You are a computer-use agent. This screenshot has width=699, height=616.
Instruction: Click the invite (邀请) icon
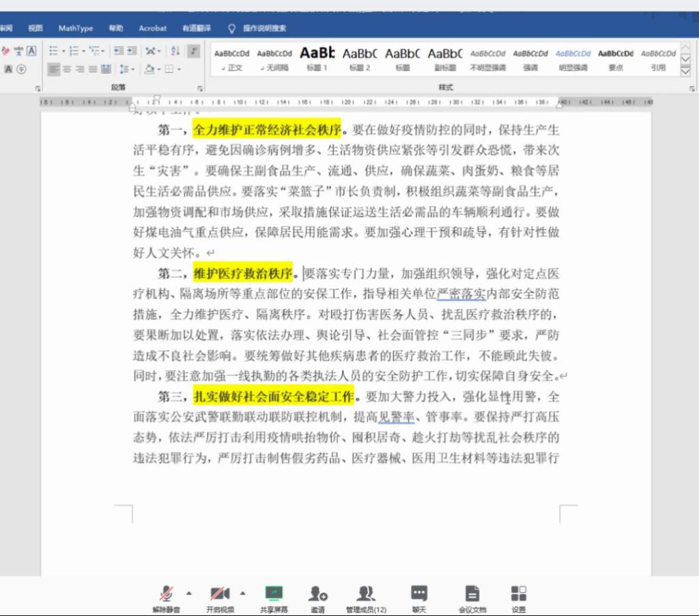point(317,598)
